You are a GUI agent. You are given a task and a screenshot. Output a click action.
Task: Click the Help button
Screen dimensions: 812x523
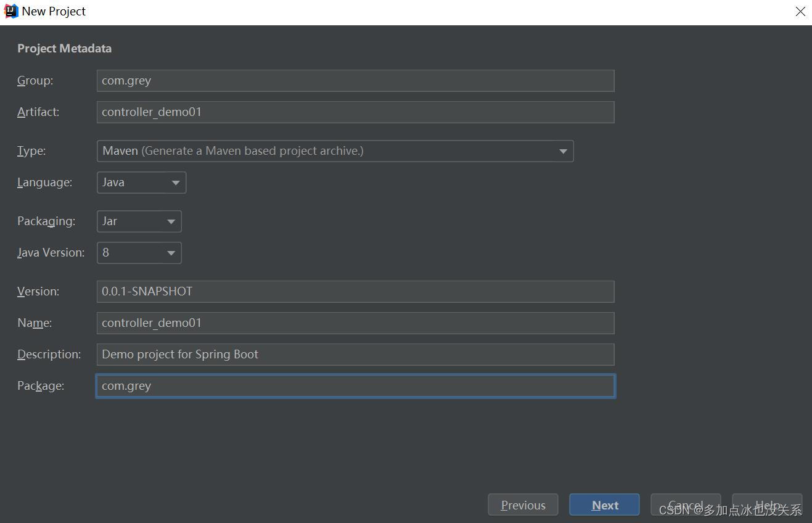click(x=767, y=505)
